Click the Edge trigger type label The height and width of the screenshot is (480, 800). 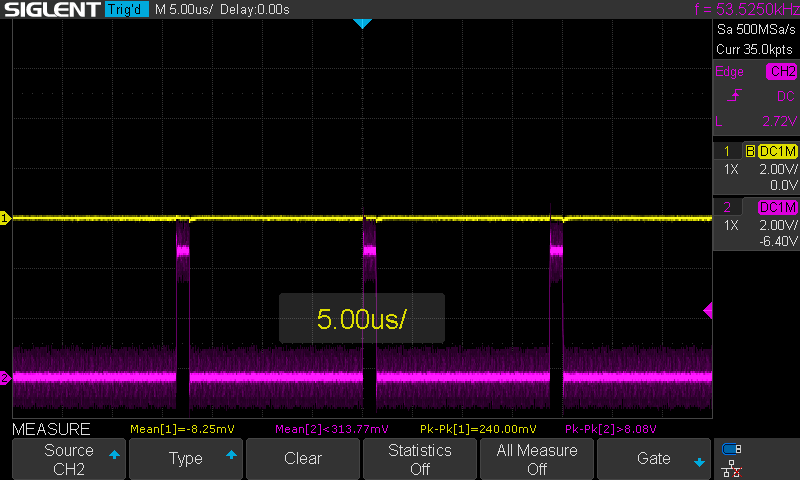729,71
